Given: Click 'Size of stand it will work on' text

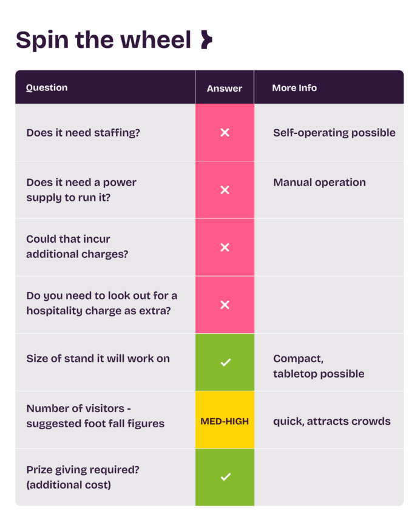Looking at the screenshot, I should pos(98,359).
